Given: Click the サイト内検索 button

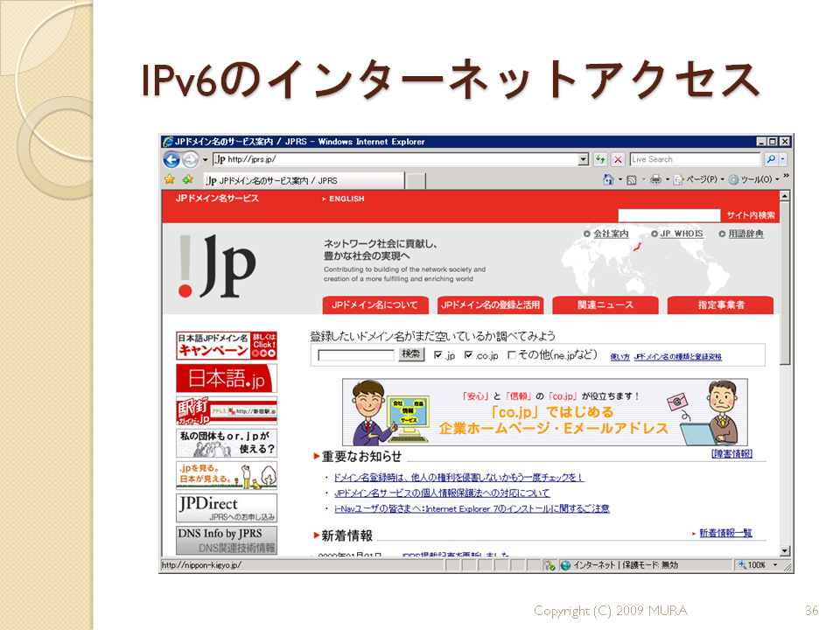Looking at the screenshot, I should (751, 215).
